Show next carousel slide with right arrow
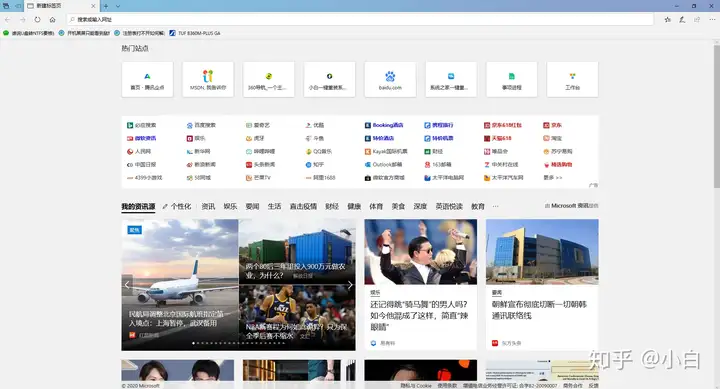 pos(350,285)
